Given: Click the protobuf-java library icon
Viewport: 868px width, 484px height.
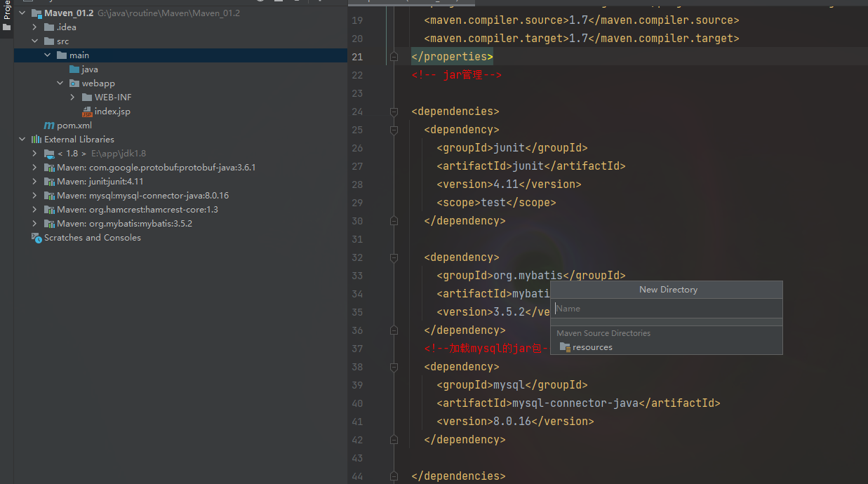Looking at the screenshot, I should click(x=49, y=168).
